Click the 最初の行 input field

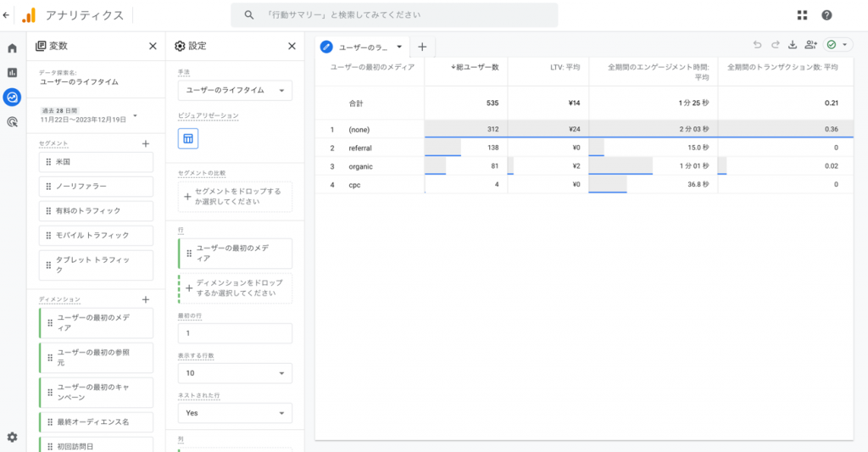click(x=235, y=333)
